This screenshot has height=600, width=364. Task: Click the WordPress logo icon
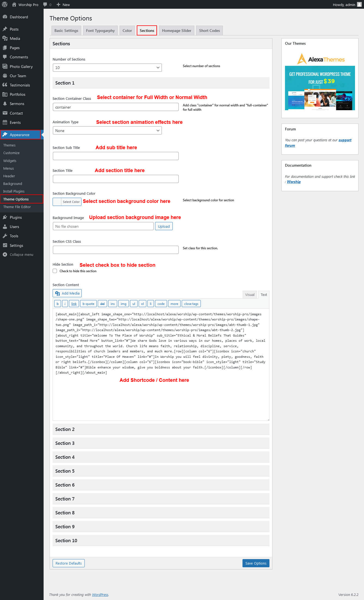tap(5, 4)
